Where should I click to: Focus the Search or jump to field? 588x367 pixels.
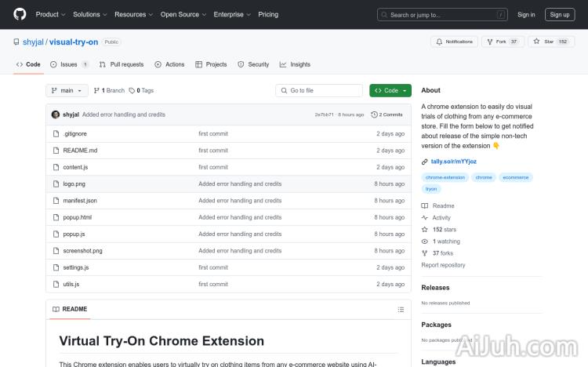(x=442, y=15)
